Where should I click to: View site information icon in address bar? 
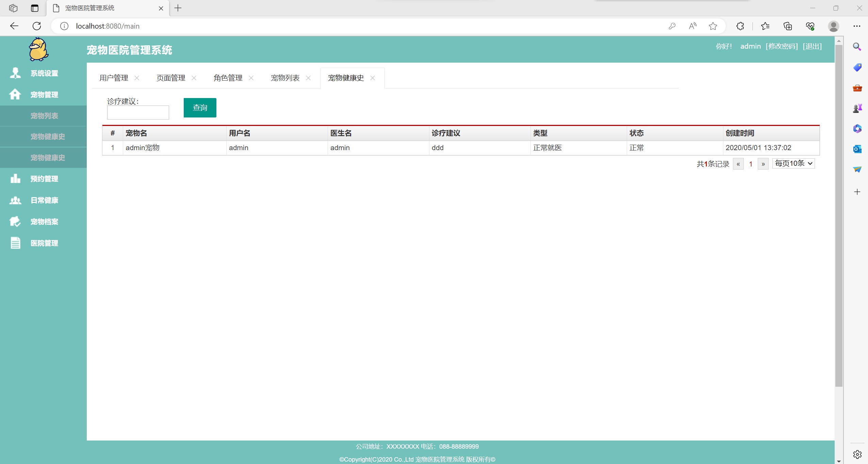[64, 26]
